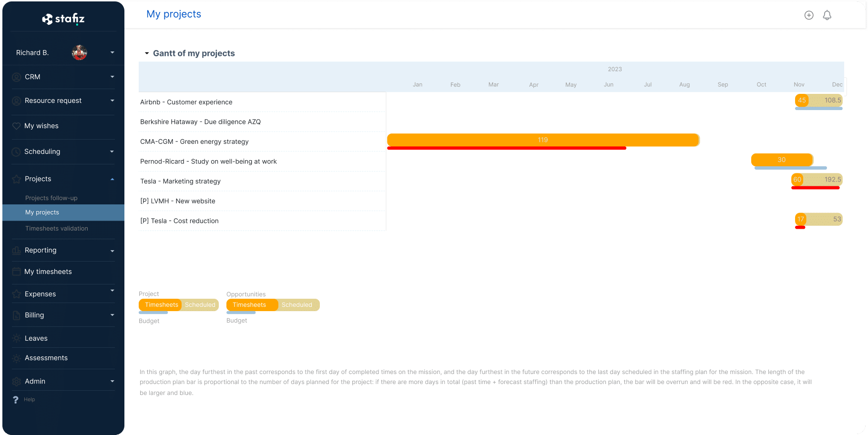Viewport: 868px width, 435px height.
Task: Click the CMA-CGM orange bar showing 119
Action: click(542, 140)
